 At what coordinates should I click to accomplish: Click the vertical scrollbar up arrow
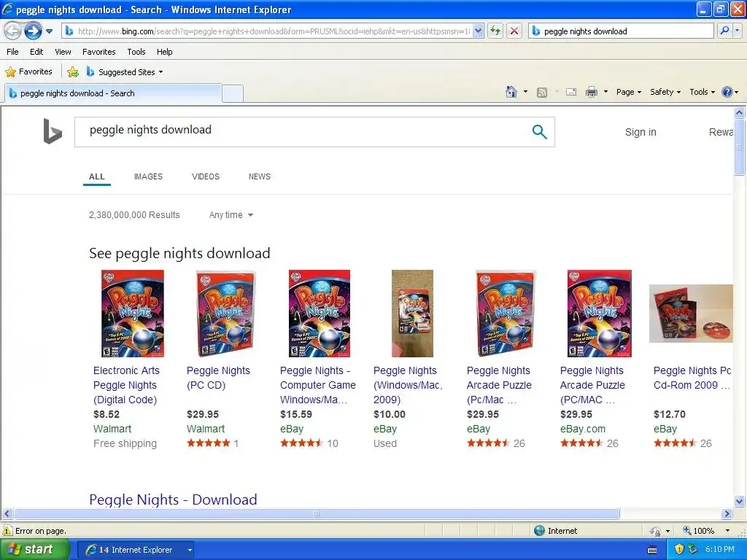740,113
